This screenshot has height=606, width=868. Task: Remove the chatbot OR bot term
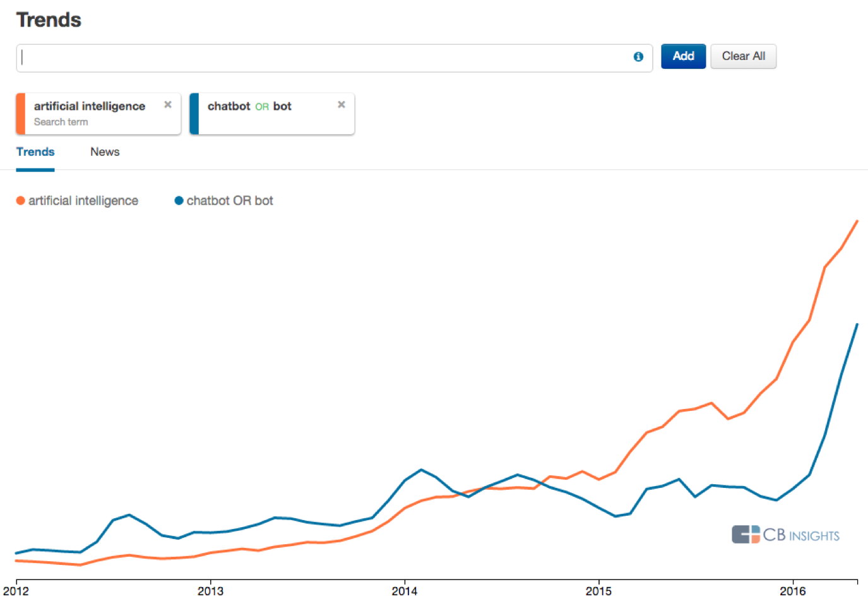coord(342,105)
